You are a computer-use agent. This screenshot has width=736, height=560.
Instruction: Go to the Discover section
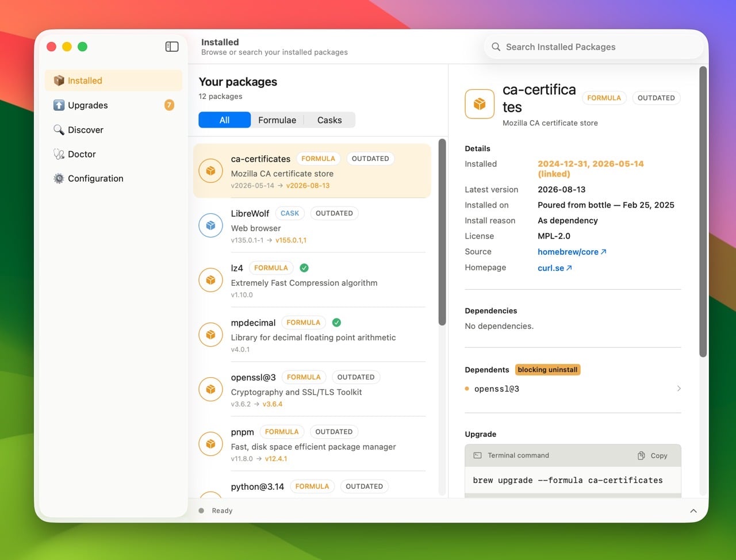pyautogui.click(x=113, y=130)
